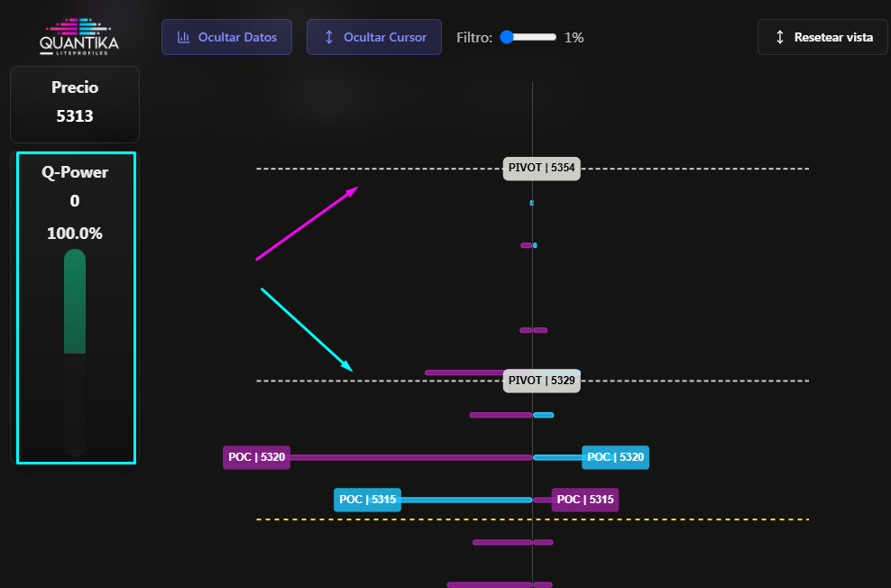Select the PIVOT | 5354 label
This screenshot has width=891, height=588.
[x=541, y=168]
